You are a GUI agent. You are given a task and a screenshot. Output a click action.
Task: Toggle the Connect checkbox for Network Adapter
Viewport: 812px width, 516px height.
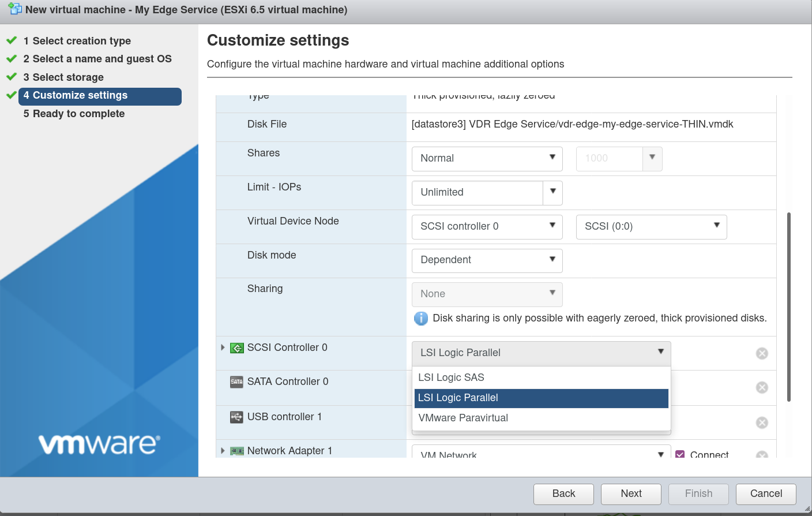click(680, 455)
